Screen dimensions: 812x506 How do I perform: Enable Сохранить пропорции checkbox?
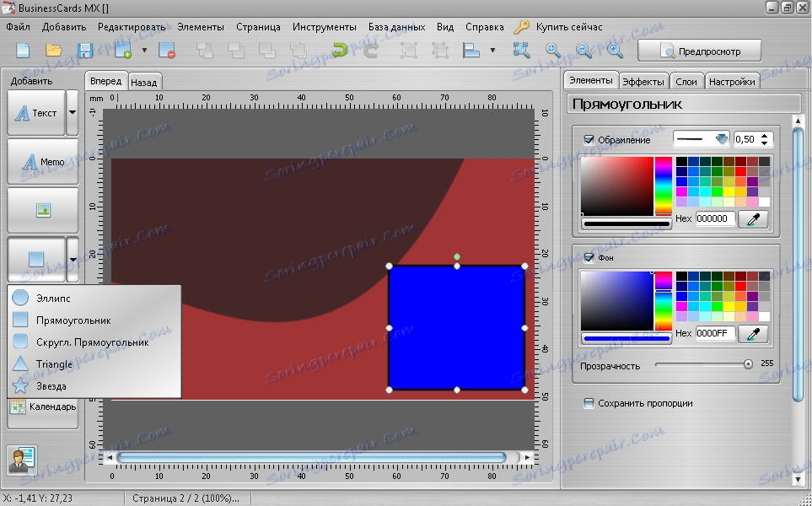[x=589, y=403]
